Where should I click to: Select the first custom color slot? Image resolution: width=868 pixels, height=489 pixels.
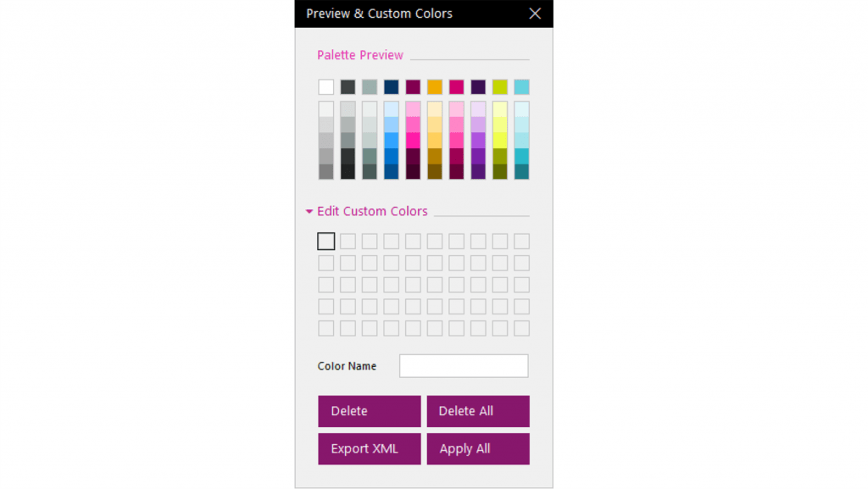(326, 242)
